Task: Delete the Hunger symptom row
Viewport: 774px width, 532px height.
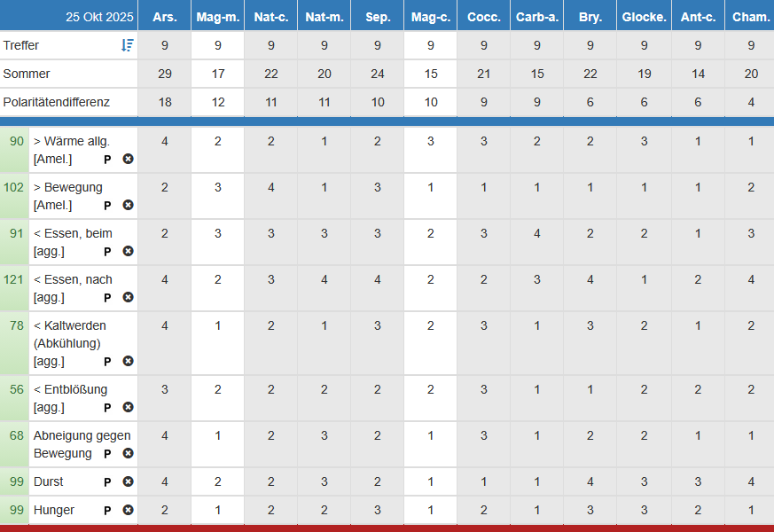Action: pos(128,511)
